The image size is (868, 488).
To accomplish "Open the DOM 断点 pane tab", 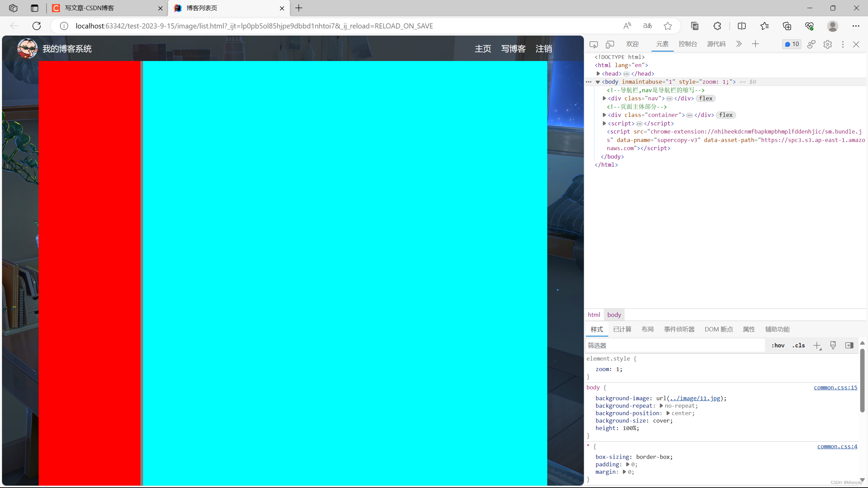I will [x=719, y=329].
